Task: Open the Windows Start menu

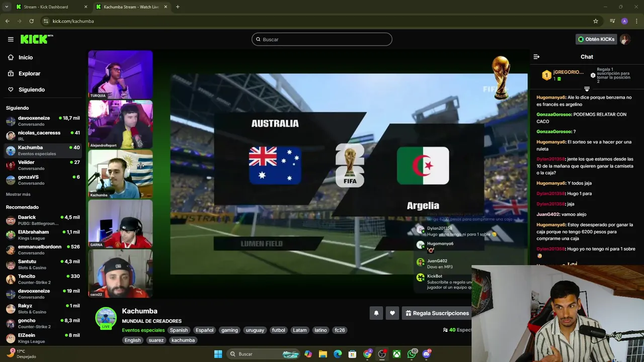Action: (218, 354)
